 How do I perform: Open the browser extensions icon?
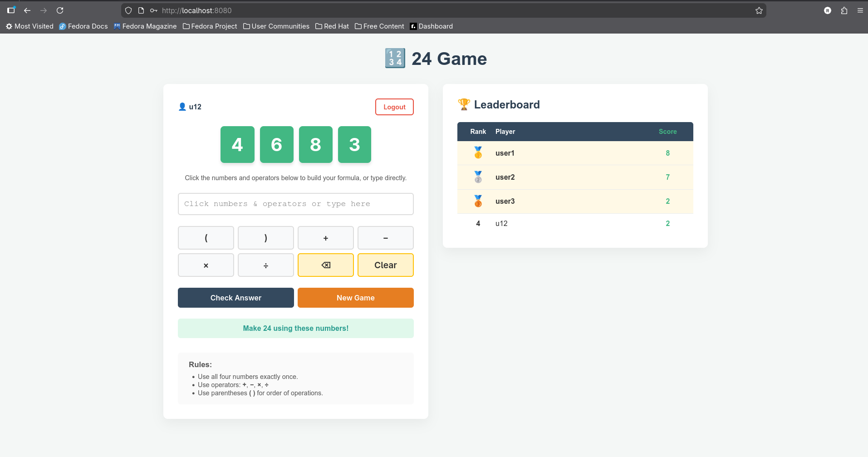[x=844, y=10]
